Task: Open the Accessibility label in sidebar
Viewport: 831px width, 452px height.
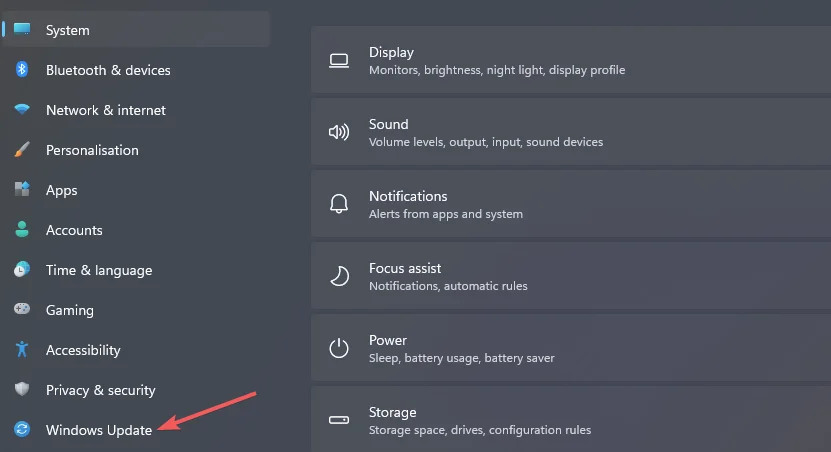Action: [x=83, y=350]
